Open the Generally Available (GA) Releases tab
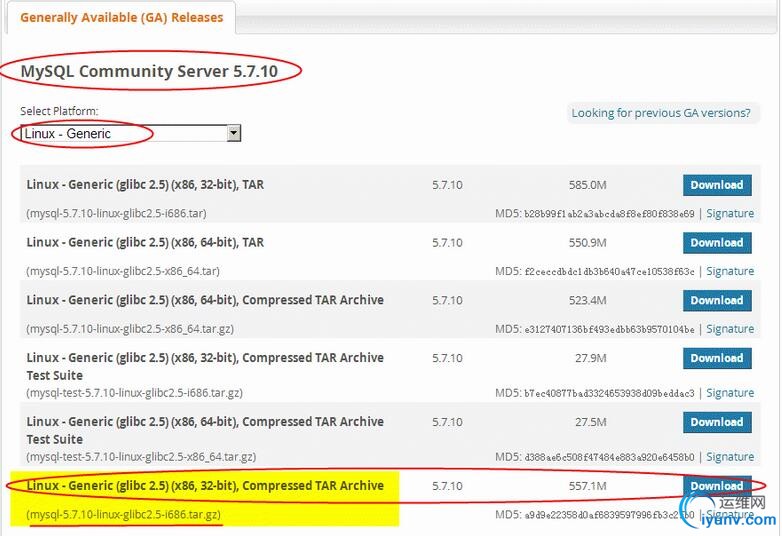 [x=121, y=17]
